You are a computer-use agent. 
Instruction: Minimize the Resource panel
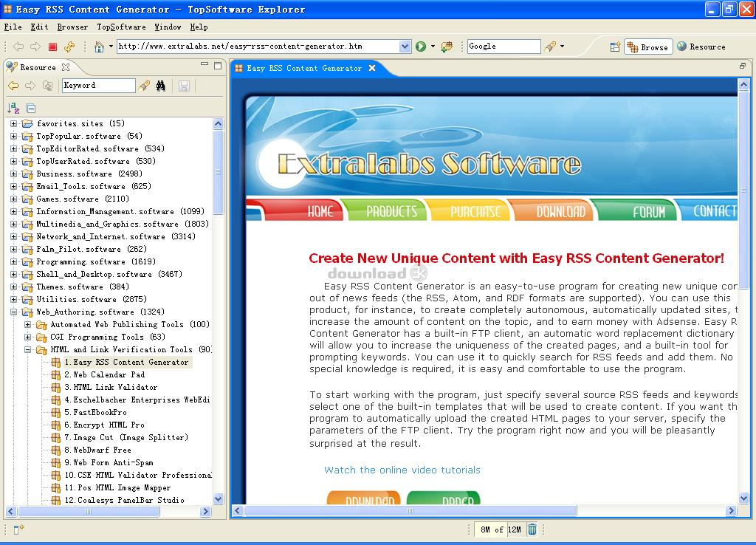(x=205, y=65)
